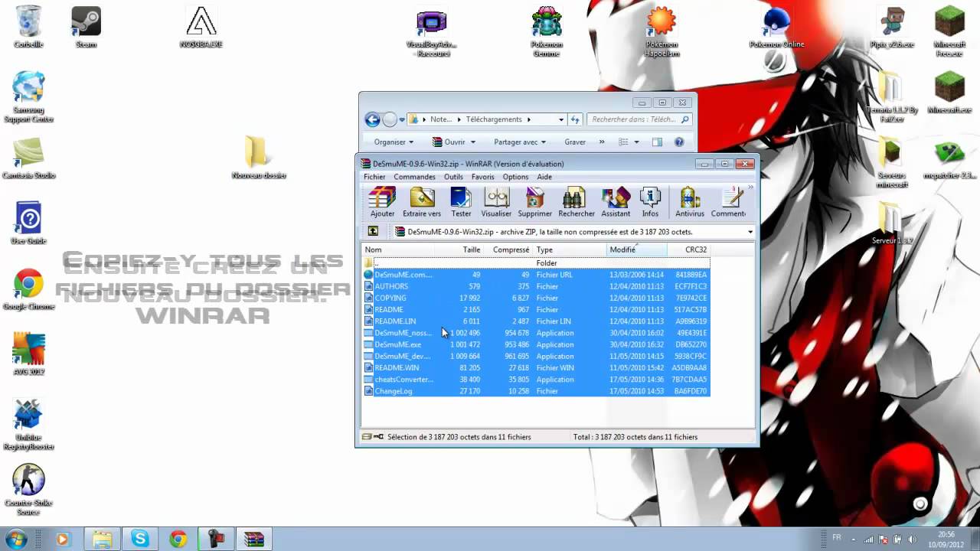Image resolution: width=980 pixels, height=551 pixels.
Task: Click the Explorer help icon
Action: pos(679,142)
